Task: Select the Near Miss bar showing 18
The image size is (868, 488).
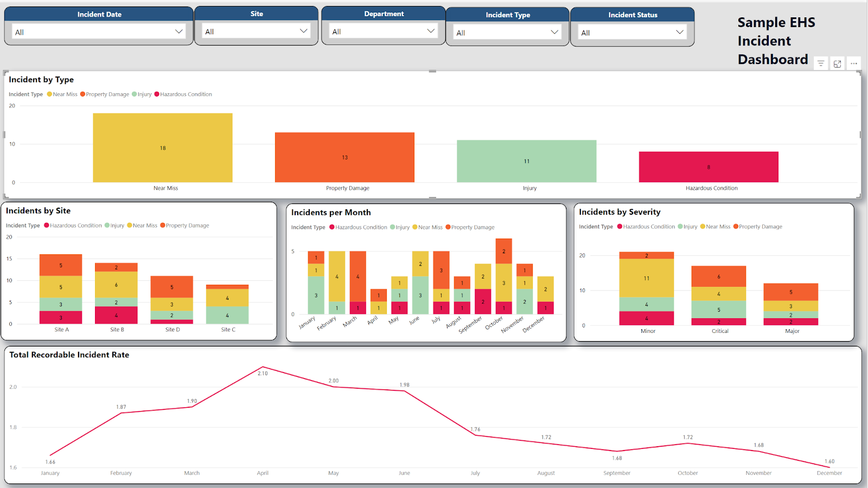Action: point(162,147)
